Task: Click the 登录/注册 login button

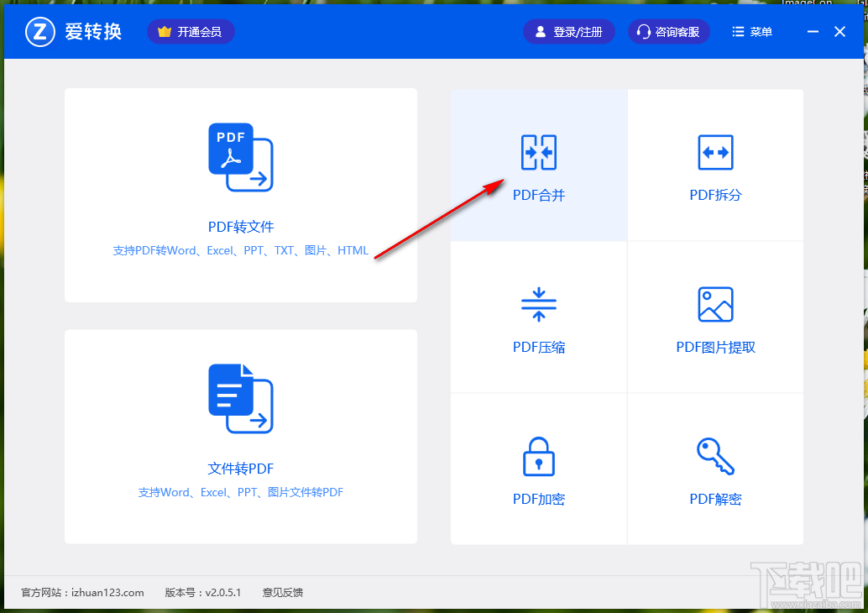Action: tap(569, 31)
